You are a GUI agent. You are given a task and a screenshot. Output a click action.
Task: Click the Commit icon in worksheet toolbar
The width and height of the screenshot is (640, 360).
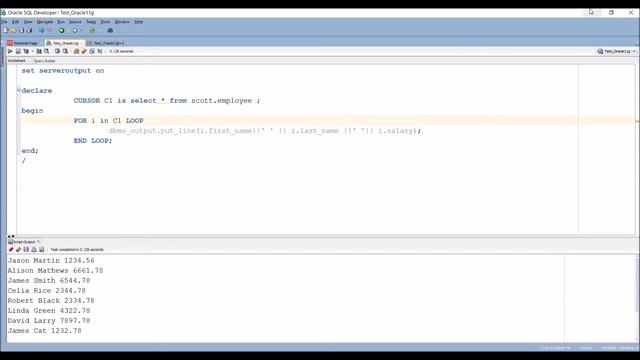(x=57, y=51)
